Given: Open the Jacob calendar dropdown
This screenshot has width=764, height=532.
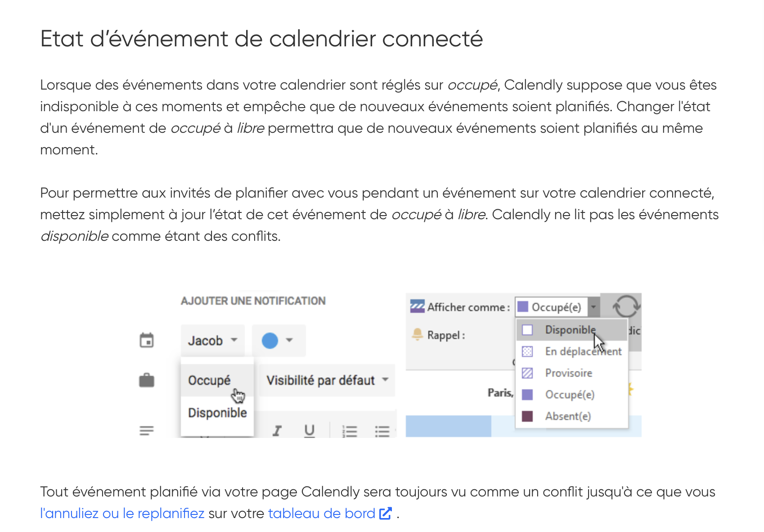Looking at the screenshot, I should 212,340.
